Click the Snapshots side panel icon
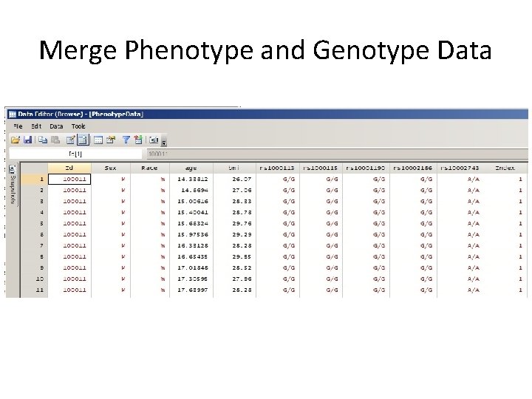This screenshot has width=532, height=399. pos(13,170)
